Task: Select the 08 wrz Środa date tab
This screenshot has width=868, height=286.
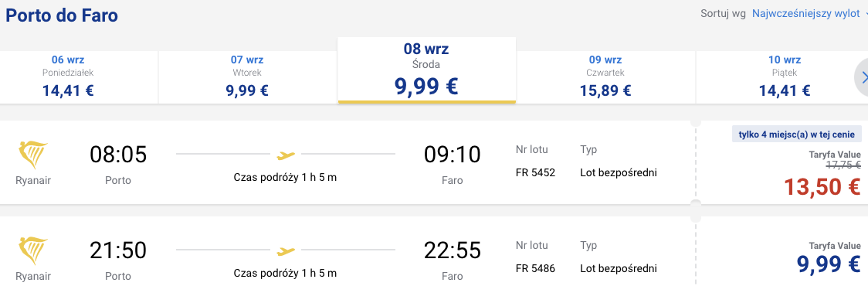Action: [x=427, y=70]
